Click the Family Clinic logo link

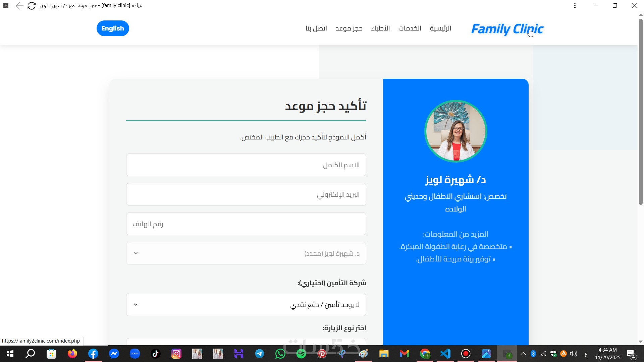tap(507, 29)
